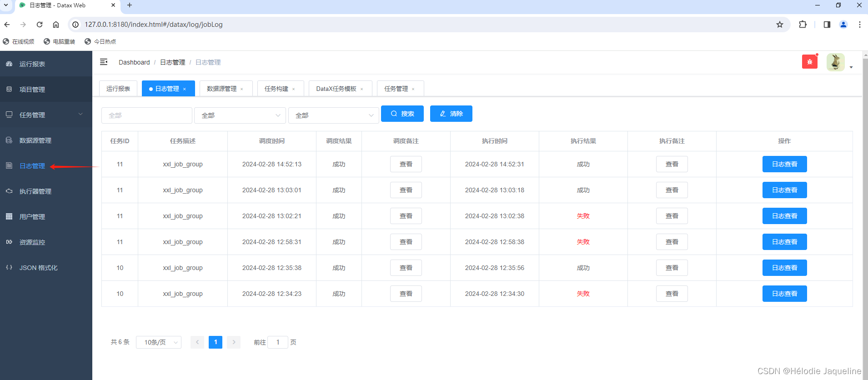Switch to the DataX任务模板 tab
This screenshot has height=380, width=868.
[336, 89]
